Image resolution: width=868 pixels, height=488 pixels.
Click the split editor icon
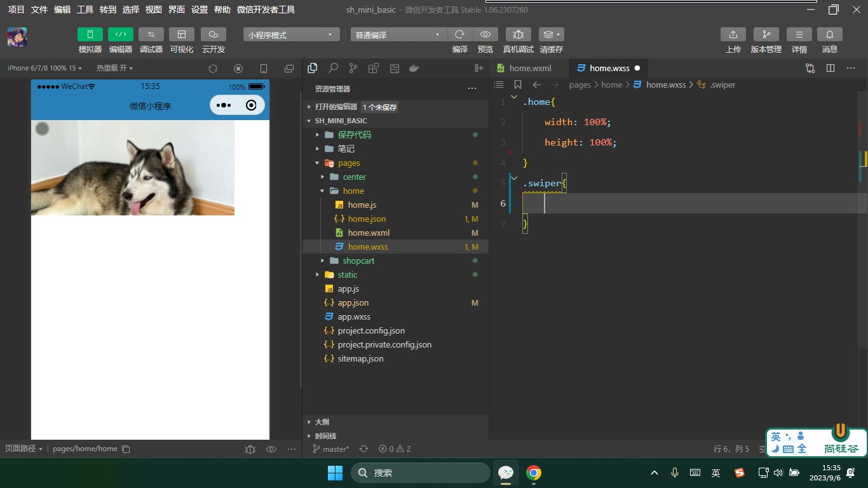pyautogui.click(x=831, y=68)
